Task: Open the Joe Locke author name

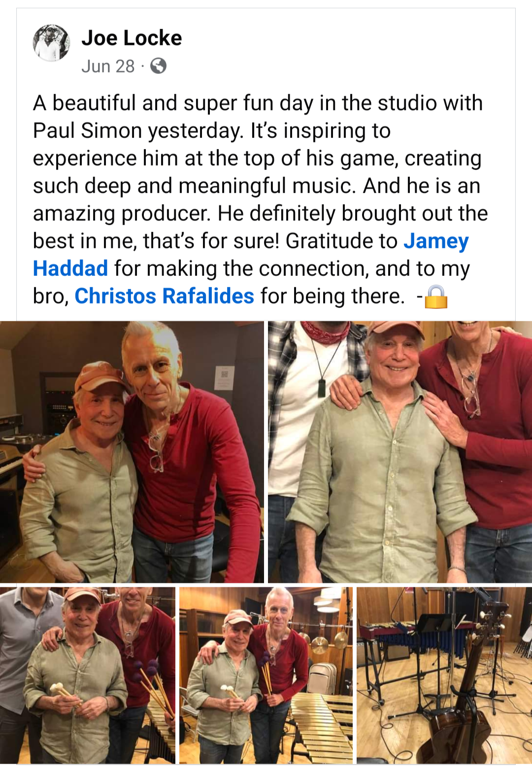Action: (132, 38)
